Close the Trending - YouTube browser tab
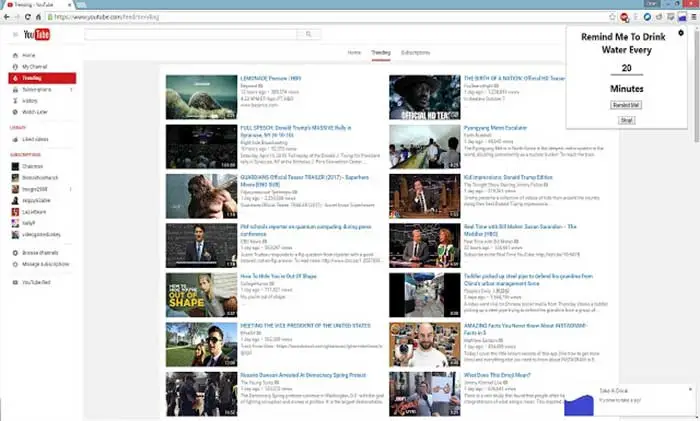Image resolution: width=700 pixels, height=421 pixels. click(x=70, y=4)
